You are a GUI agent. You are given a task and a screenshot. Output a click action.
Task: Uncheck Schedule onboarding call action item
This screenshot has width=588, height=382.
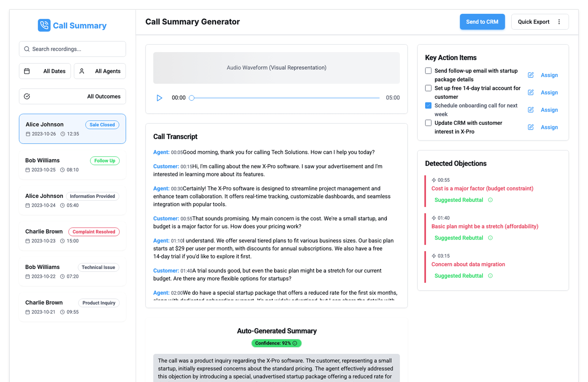click(428, 106)
